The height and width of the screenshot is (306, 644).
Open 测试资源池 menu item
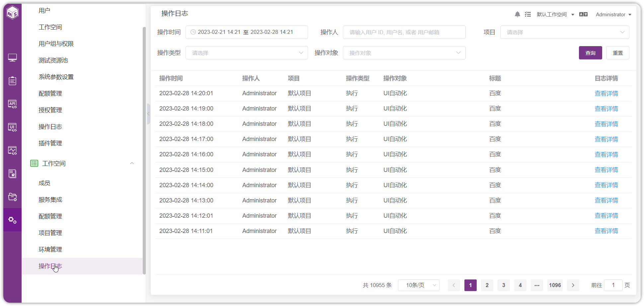(x=53, y=60)
